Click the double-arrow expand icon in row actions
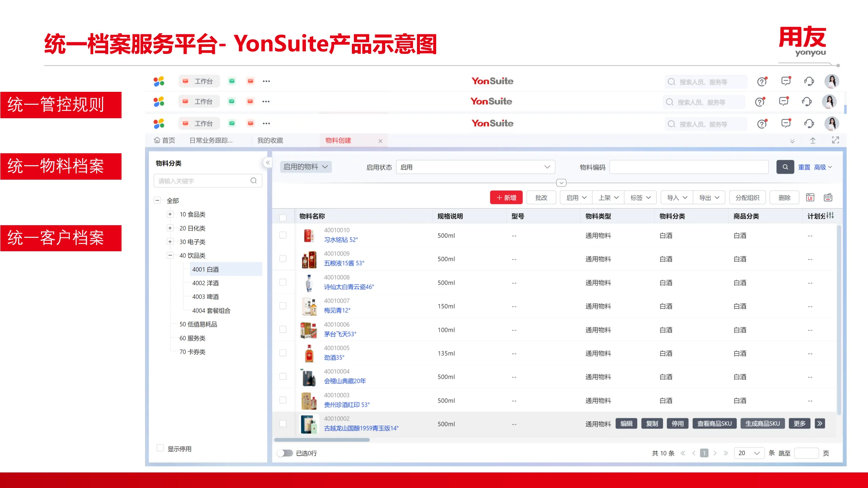The width and height of the screenshot is (868, 488). pyautogui.click(x=820, y=423)
